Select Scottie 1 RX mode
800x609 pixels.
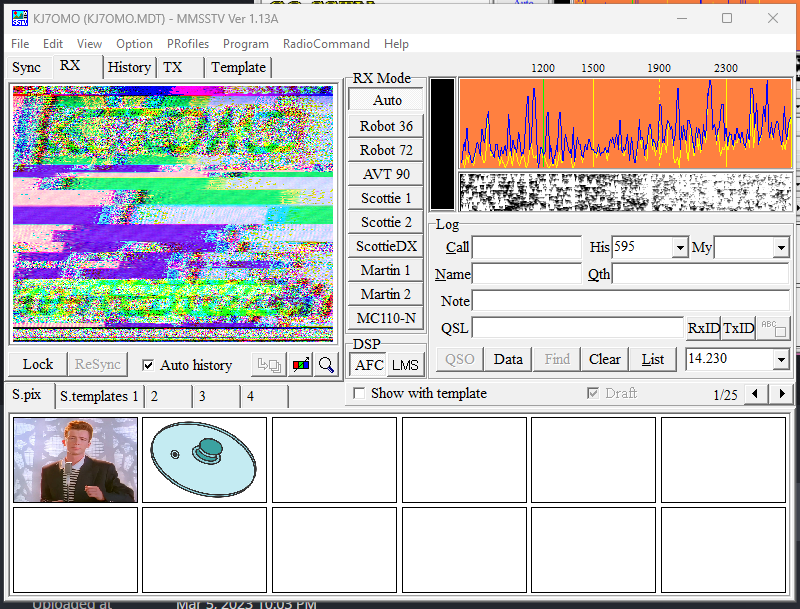coord(386,198)
